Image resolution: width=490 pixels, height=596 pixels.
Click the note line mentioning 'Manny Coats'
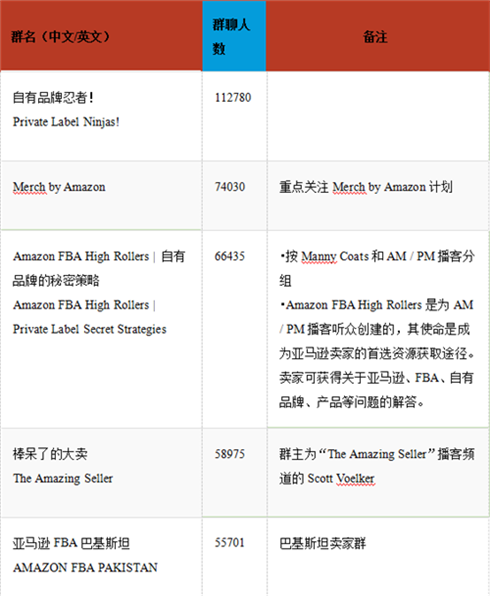pyautogui.click(x=377, y=257)
